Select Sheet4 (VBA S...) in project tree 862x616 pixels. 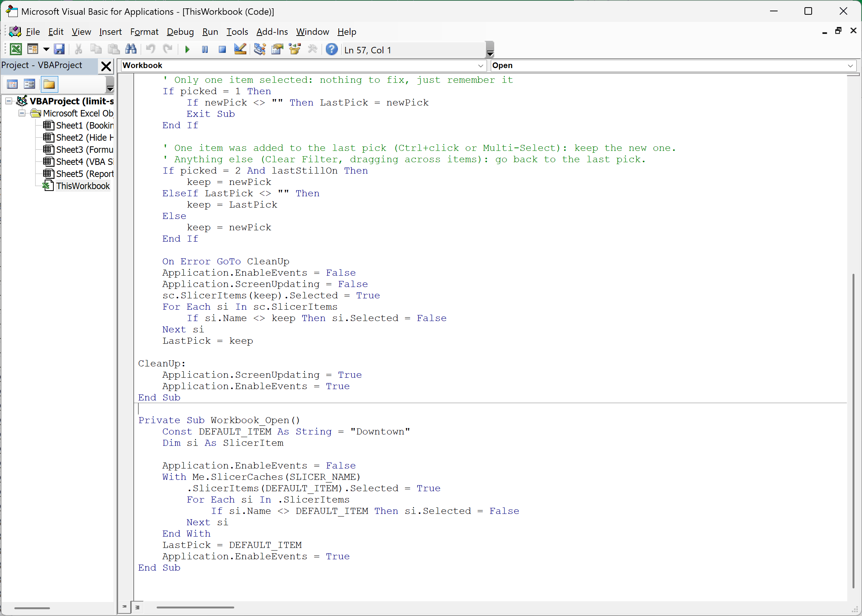(x=78, y=162)
